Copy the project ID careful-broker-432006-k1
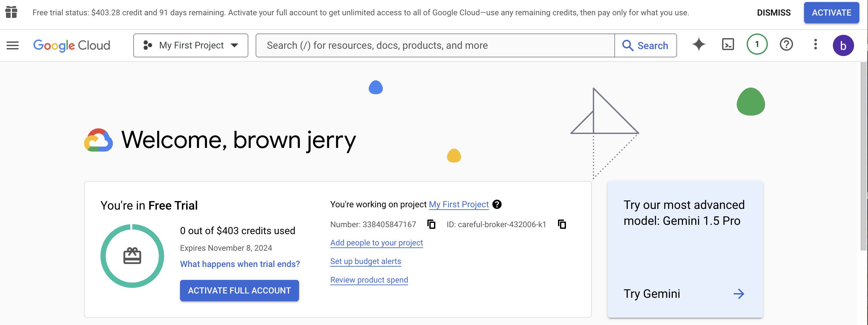The height and width of the screenshot is (325, 868). point(562,224)
